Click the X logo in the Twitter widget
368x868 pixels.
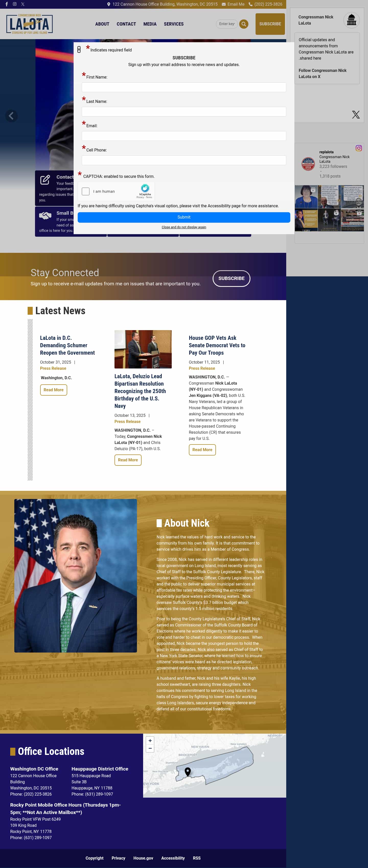click(x=355, y=115)
